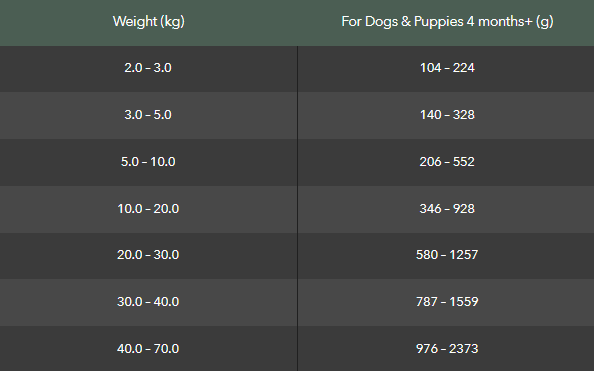Select the 787 – 1559 feeding amount cell
Viewport: 594px width, 371px height.
(446, 302)
